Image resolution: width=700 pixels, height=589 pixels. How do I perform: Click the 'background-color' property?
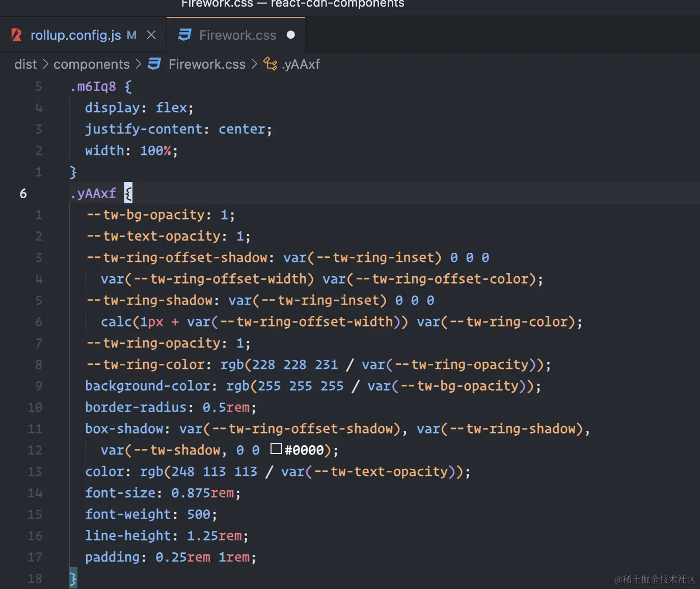click(x=148, y=386)
